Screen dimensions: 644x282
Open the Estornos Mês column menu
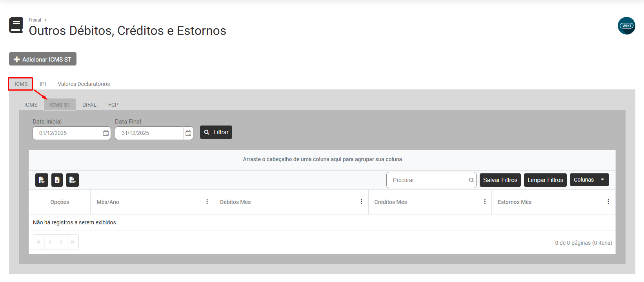click(x=608, y=202)
